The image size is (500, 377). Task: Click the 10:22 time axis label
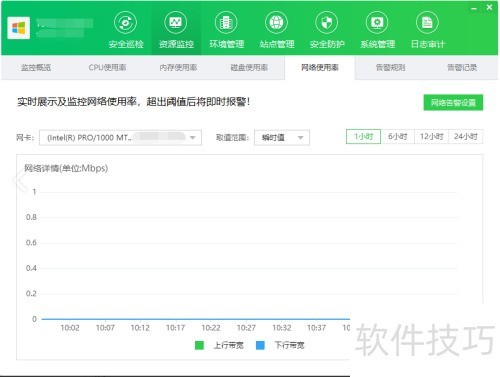pos(211,328)
